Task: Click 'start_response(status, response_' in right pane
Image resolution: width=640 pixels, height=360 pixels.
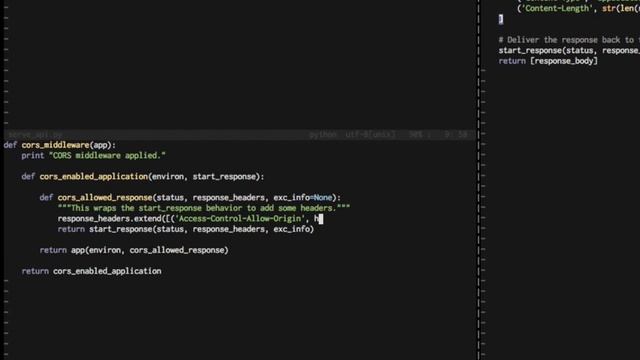Action: coord(569,51)
